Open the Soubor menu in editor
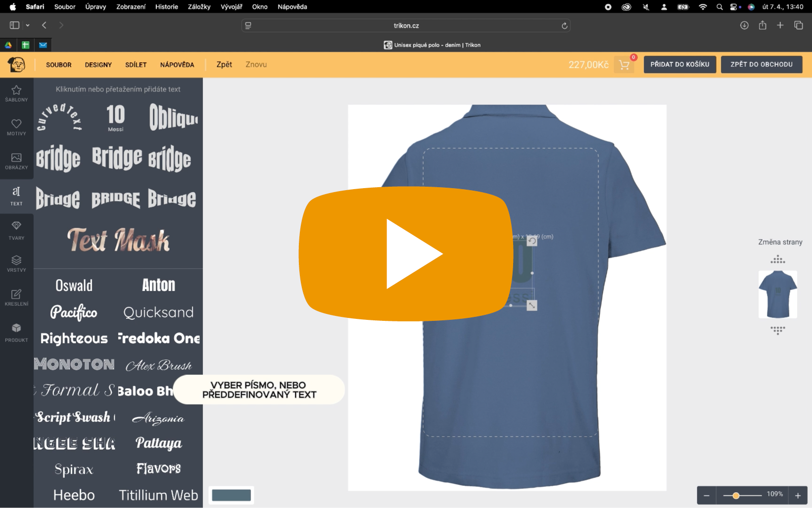This screenshot has height=508, width=812. click(58, 65)
